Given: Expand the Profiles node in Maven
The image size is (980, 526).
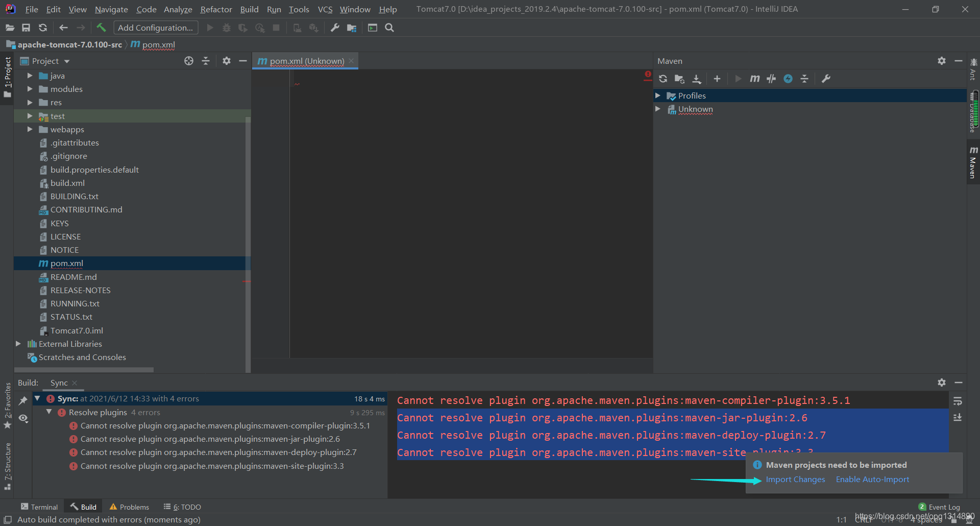Looking at the screenshot, I should pyautogui.click(x=658, y=95).
